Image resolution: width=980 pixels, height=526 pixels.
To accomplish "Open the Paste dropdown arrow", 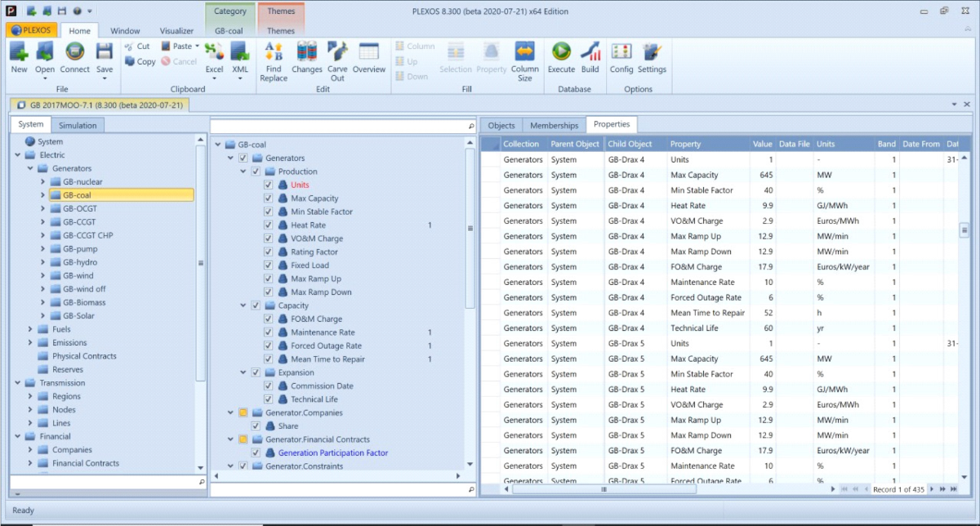I will (x=197, y=47).
